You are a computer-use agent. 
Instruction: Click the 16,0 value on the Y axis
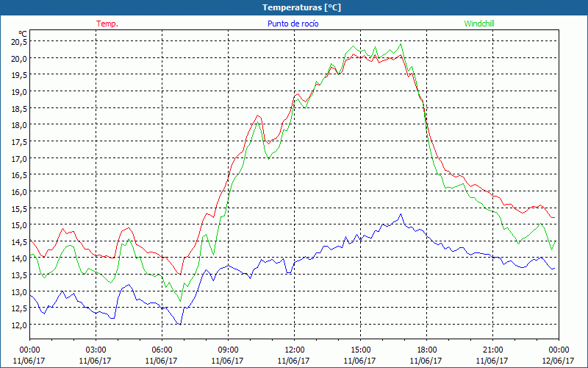(19, 191)
